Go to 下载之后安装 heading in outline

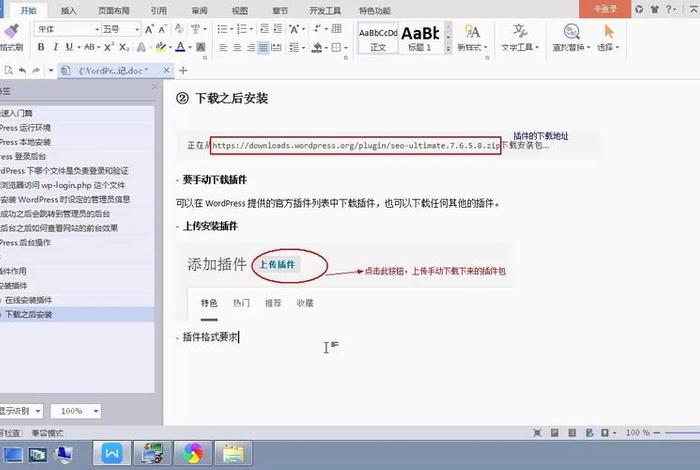[x=29, y=314]
